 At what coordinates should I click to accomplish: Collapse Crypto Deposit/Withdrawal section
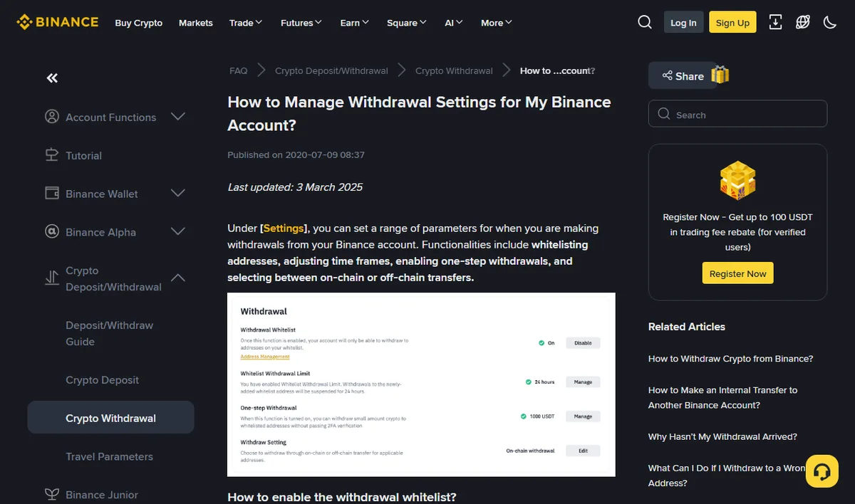(178, 278)
